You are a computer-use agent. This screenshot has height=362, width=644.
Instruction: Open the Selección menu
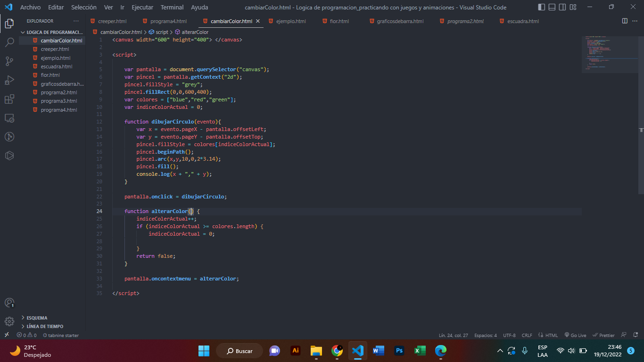click(x=84, y=7)
